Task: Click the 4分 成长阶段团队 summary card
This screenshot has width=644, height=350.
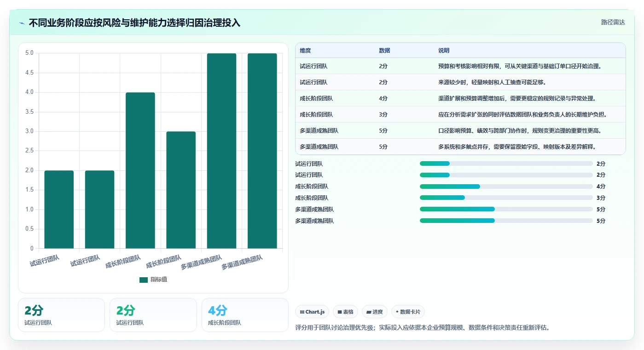Action: 245,315
